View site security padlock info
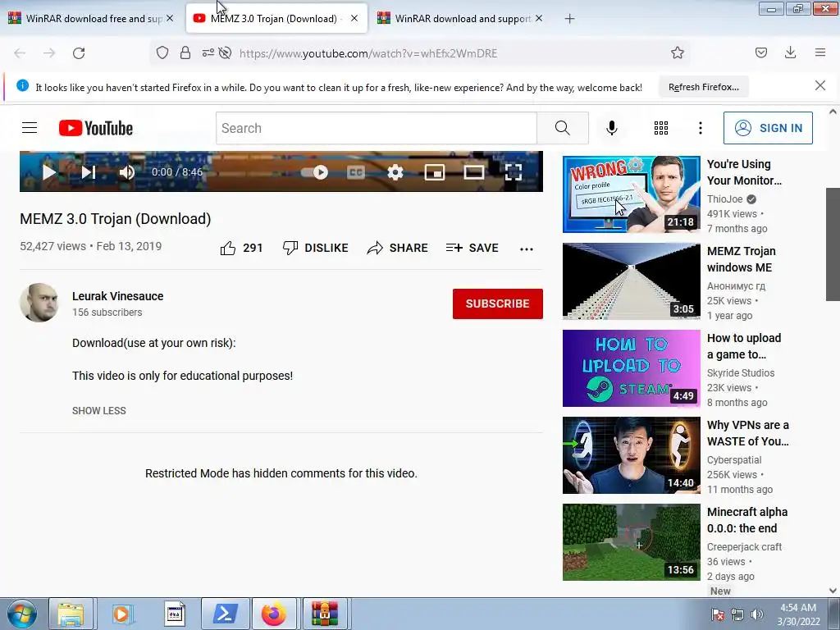Viewport: 840px width, 630px height. (185, 52)
